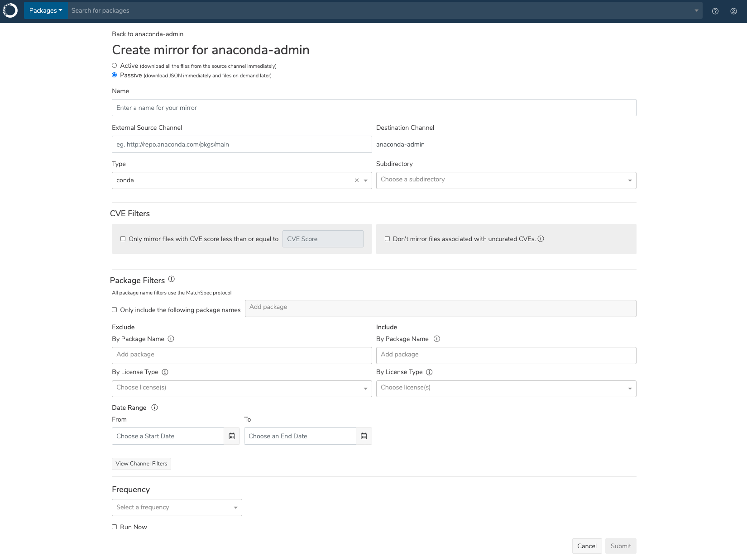This screenshot has width=747, height=560.
Task: Click Exclude Add package field
Action: [x=242, y=356]
